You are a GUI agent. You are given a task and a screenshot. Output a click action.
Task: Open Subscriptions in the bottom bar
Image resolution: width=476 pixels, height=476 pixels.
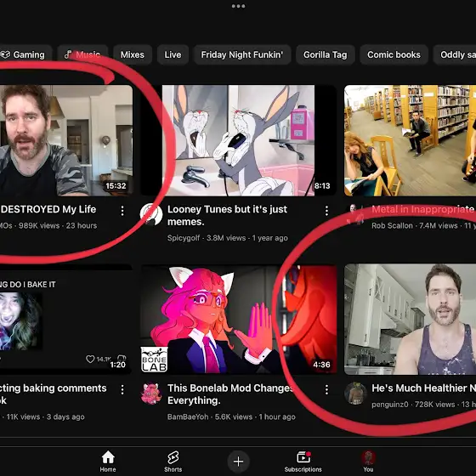[303, 461]
